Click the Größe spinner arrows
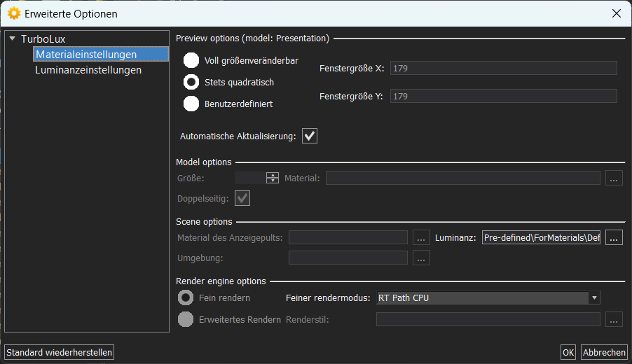This screenshot has width=632, height=364. pyautogui.click(x=273, y=178)
